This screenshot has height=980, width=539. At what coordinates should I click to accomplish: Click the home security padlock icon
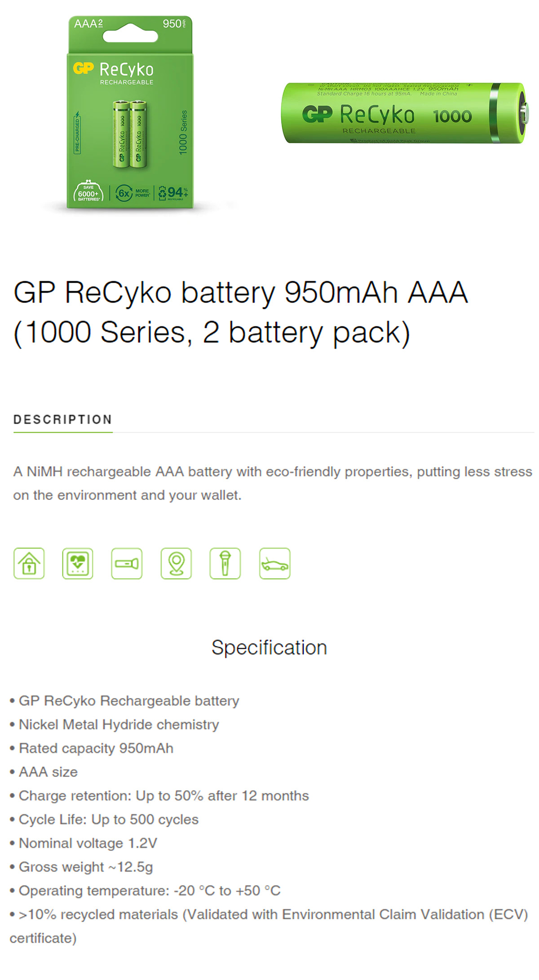[x=29, y=563]
